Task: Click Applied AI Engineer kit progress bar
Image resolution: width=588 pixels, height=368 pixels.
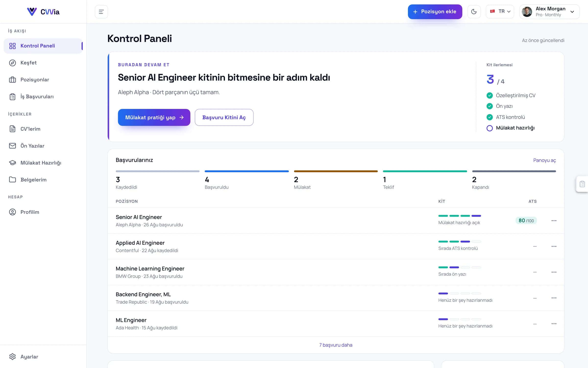Action: click(x=460, y=242)
